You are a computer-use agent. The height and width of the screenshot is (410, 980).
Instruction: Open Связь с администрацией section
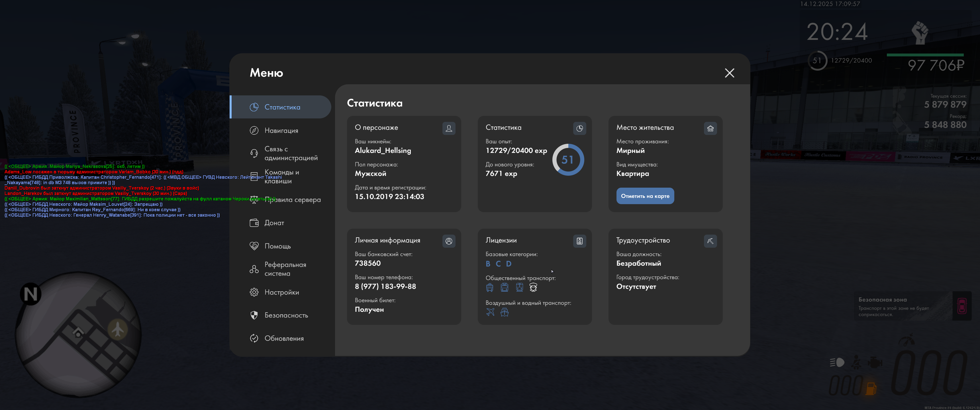(x=291, y=153)
